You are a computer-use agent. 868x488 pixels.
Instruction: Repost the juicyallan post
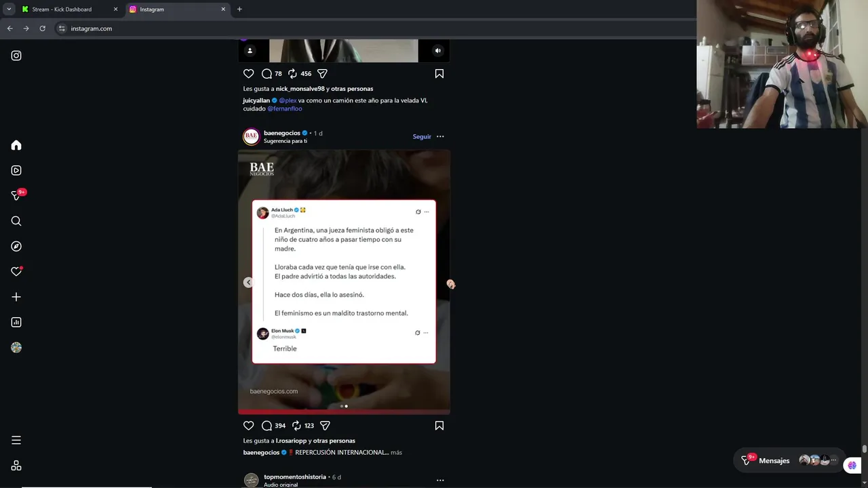tap(292, 73)
